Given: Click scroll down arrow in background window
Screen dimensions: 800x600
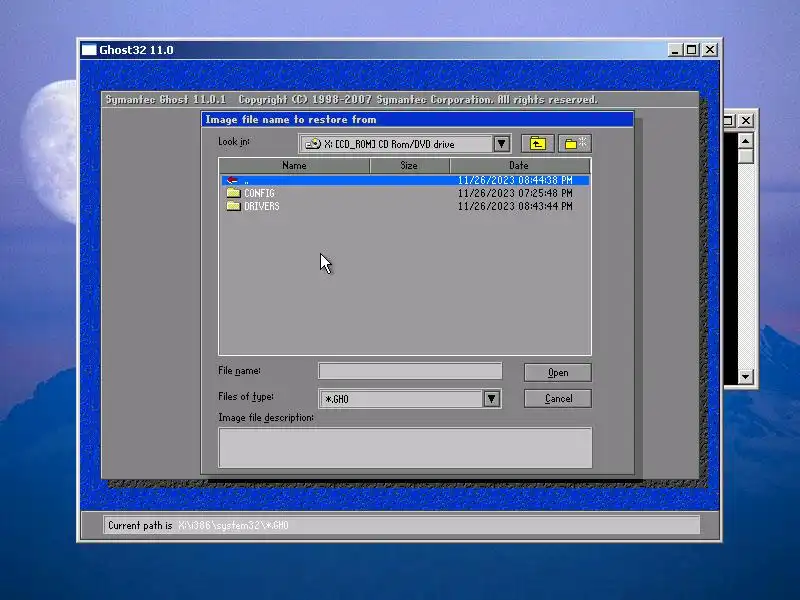Looking at the screenshot, I should [x=745, y=377].
